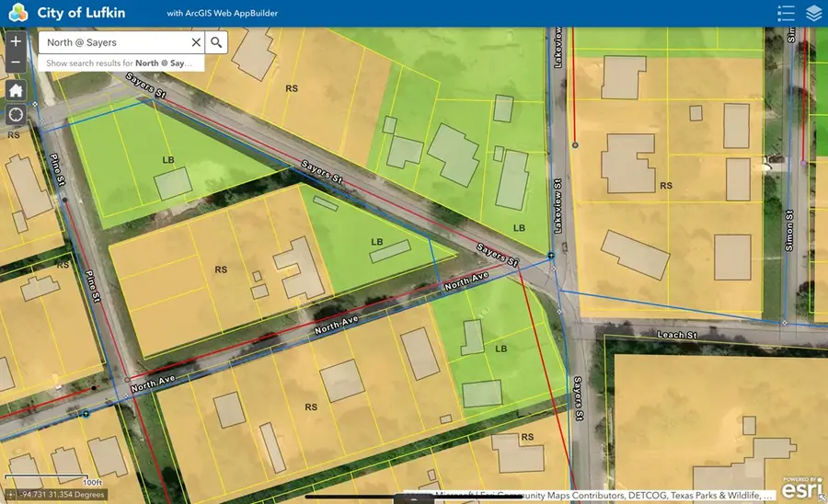Clear the North @ Sayers search text
828x504 pixels.
point(196,42)
